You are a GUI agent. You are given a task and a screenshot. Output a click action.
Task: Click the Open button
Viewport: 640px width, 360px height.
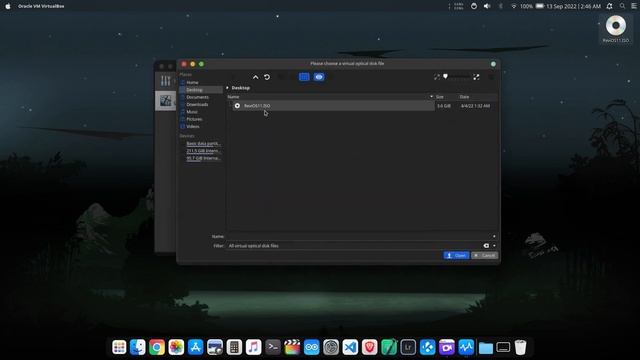456,256
